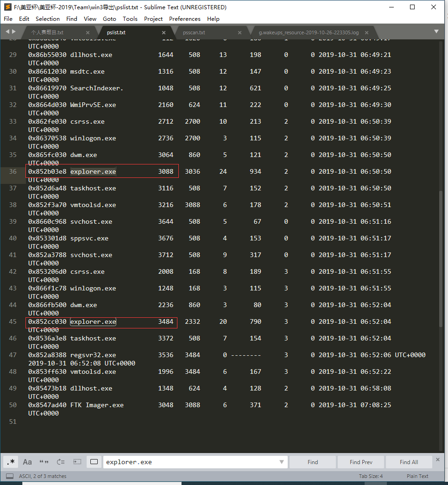Screen dimensions: 448x485
Task: Open the File menu
Action: pyautogui.click(x=8, y=19)
